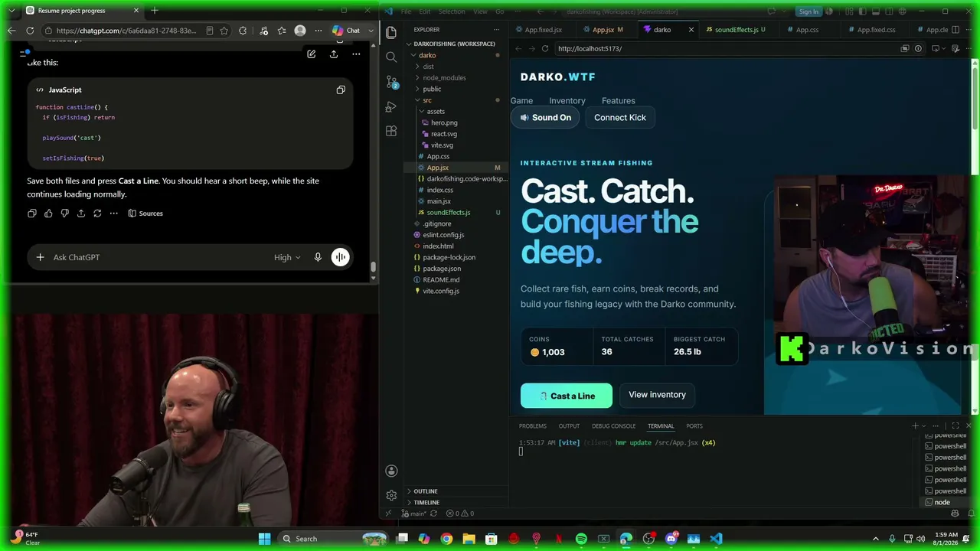Open ChatGPT sidebar toggle icon

click(24, 54)
